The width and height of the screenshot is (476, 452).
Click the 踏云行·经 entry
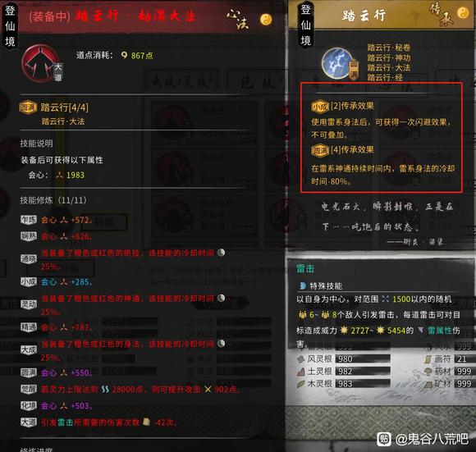(x=385, y=78)
